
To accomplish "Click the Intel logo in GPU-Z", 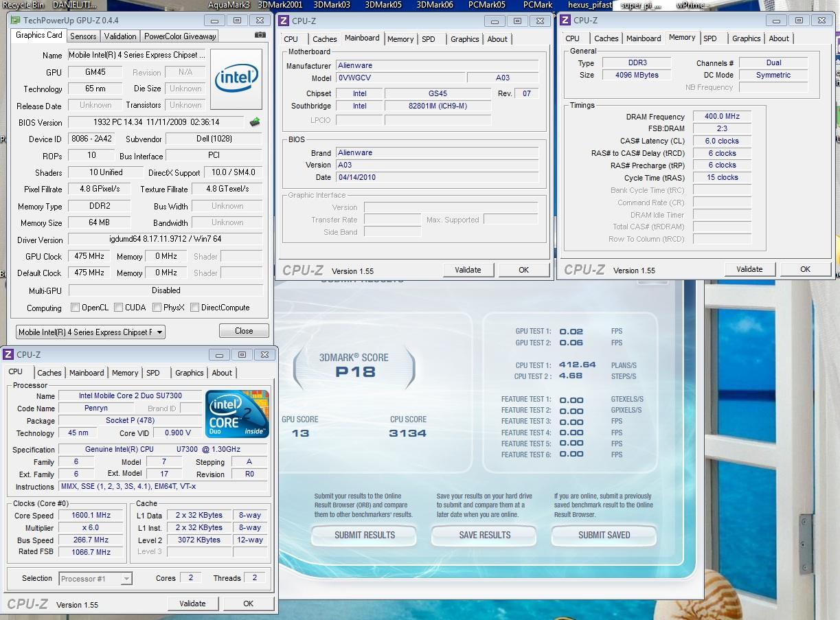I will tap(236, 79).
